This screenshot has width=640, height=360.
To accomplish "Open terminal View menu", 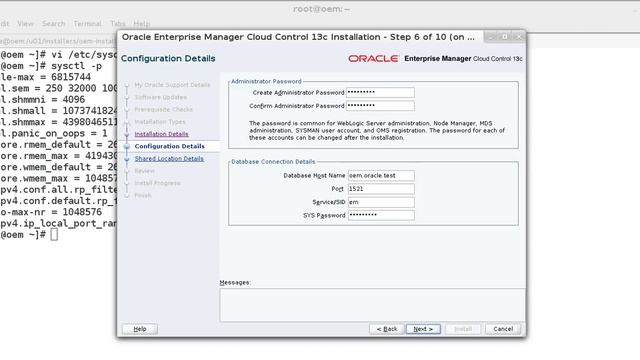I will click(x=25, y=24).
